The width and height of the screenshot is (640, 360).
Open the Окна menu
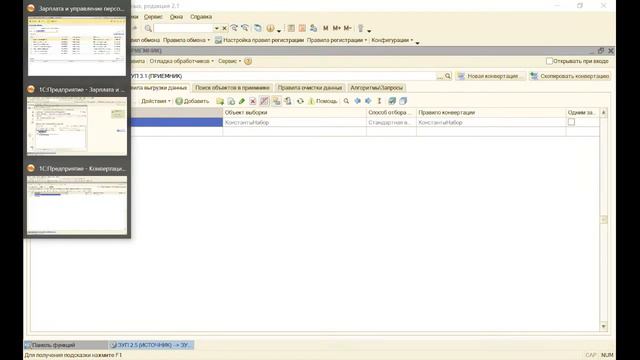(x=176, y=17)
